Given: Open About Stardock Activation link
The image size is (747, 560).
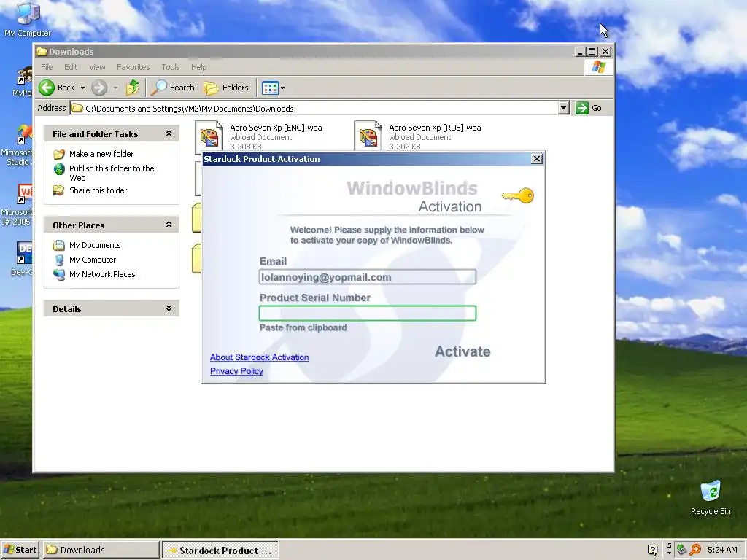Looking at the screenshot, I should 259,357.
